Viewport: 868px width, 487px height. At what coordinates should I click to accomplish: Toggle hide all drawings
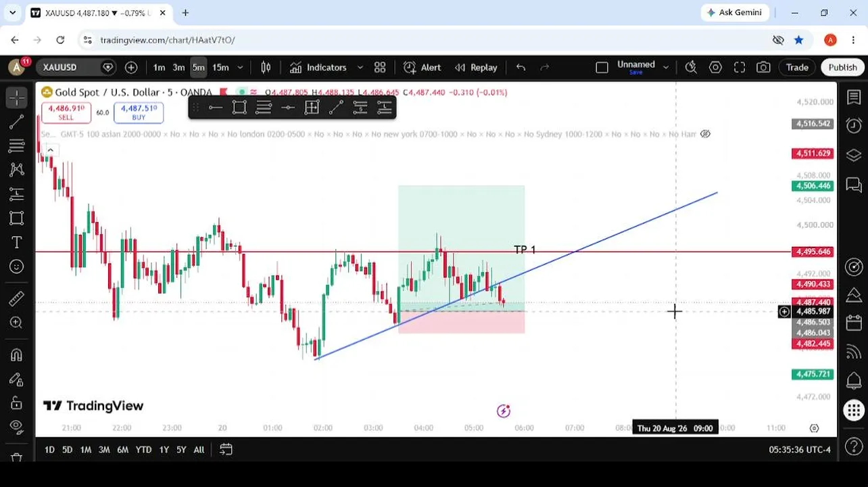[17, 427]
